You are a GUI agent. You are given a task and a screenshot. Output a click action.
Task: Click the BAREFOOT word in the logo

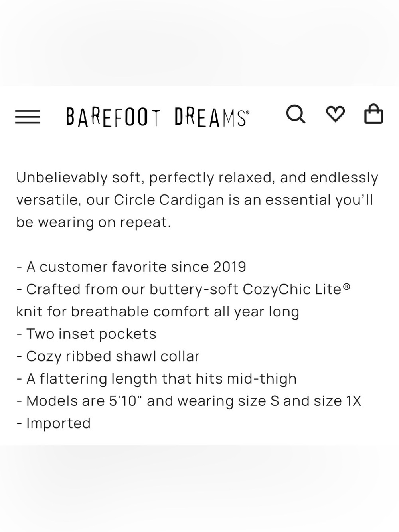[113, 117]
